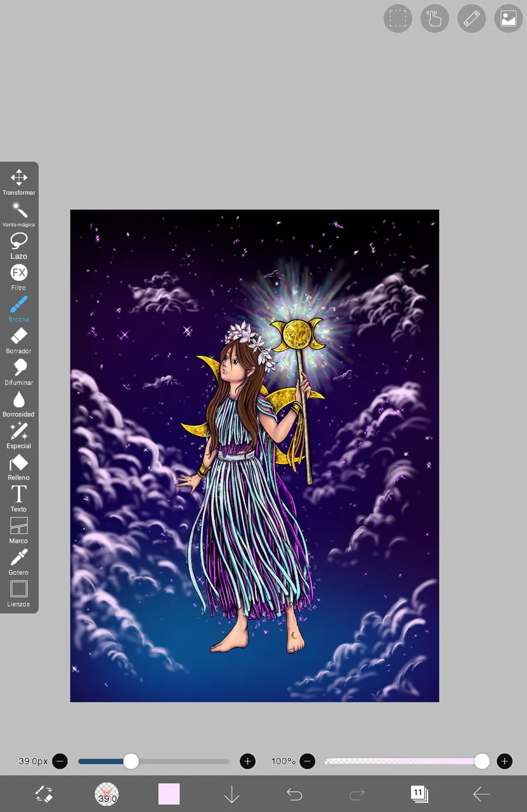
Task: Open the ruler tool button
Action: (471, 18)
